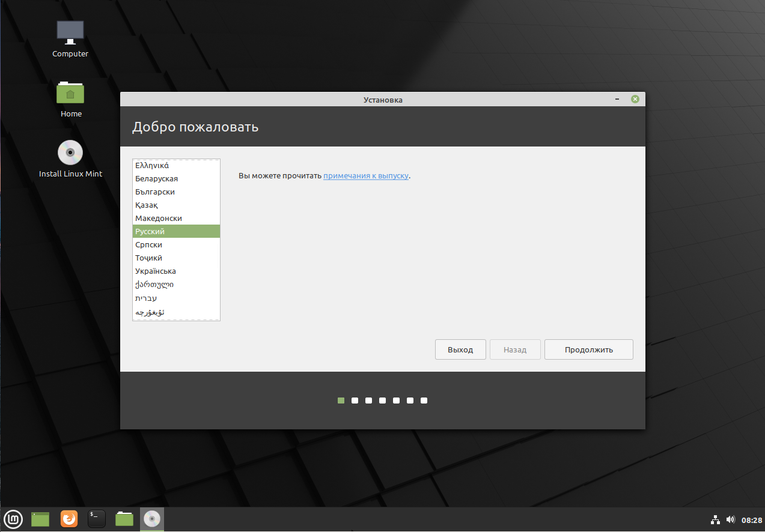Minimize the Установка installer window
This screenshot has height=532, width=765.
click(618, 99)
